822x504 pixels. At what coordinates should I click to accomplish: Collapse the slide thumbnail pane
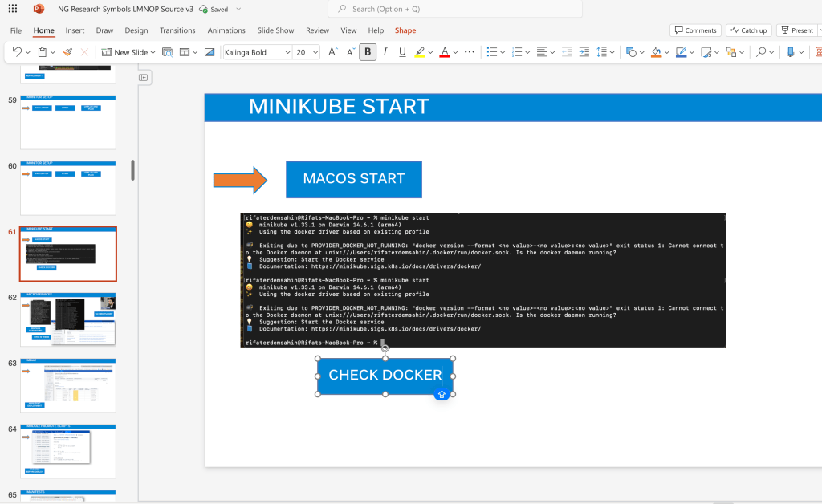click(x=143, y=78)
